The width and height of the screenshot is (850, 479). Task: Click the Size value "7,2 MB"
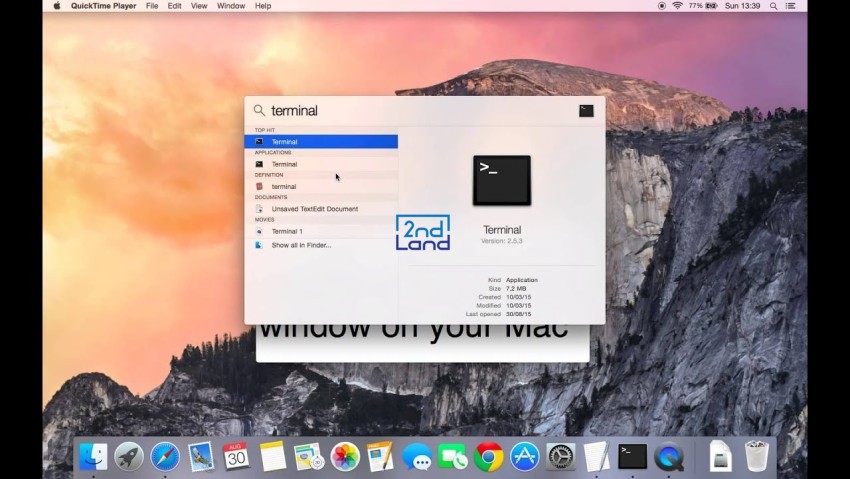tap(516, 289)
